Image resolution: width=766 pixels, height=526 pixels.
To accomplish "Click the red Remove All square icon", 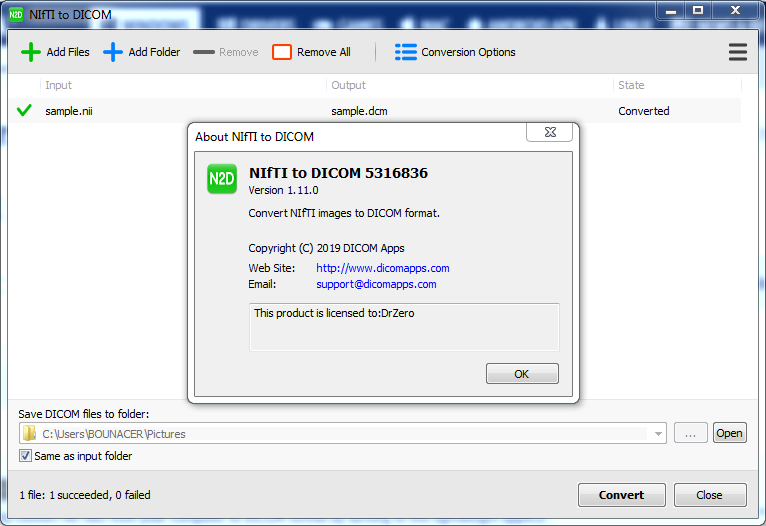I will pos(282,52).
